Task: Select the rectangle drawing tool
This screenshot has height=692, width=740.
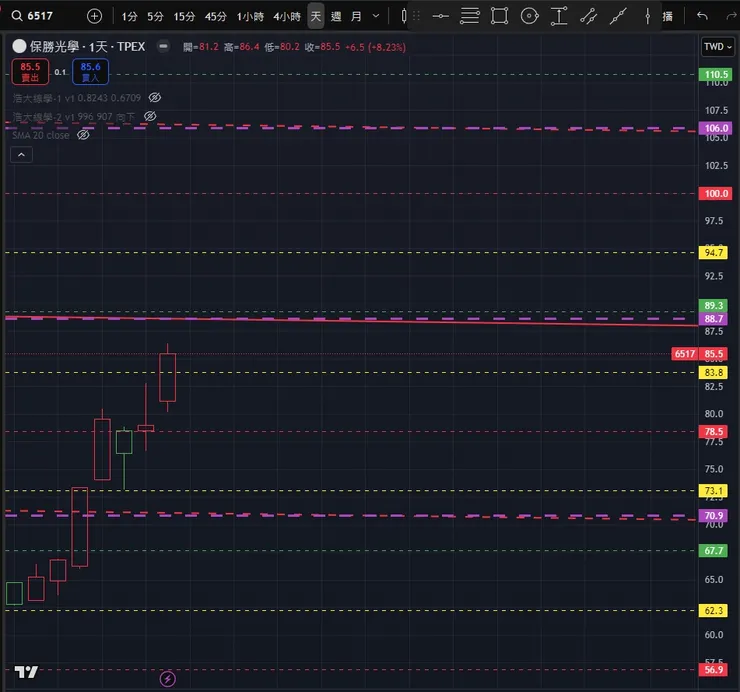Action: 499,16
